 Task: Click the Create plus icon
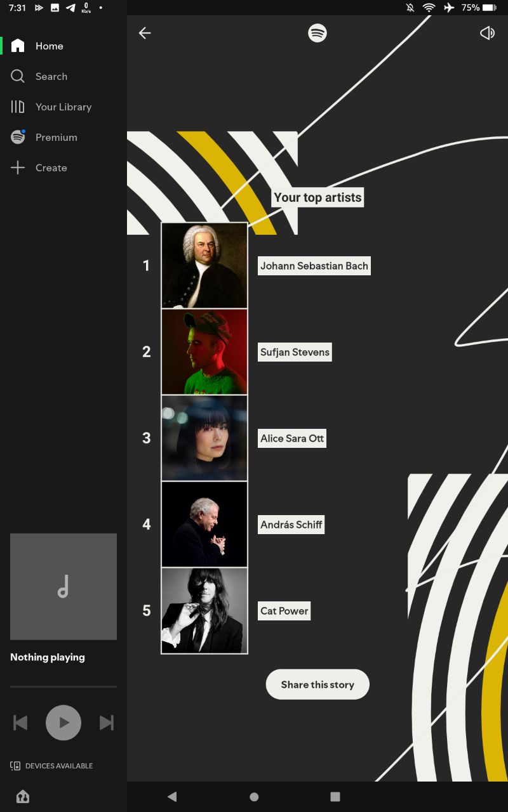(18, 167)
